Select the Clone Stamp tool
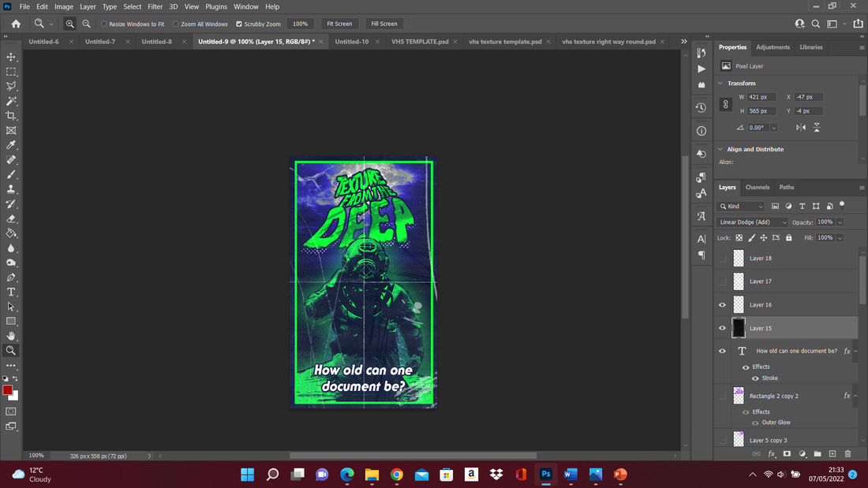This screenshot has width=868, height=488. pos(11,189)
